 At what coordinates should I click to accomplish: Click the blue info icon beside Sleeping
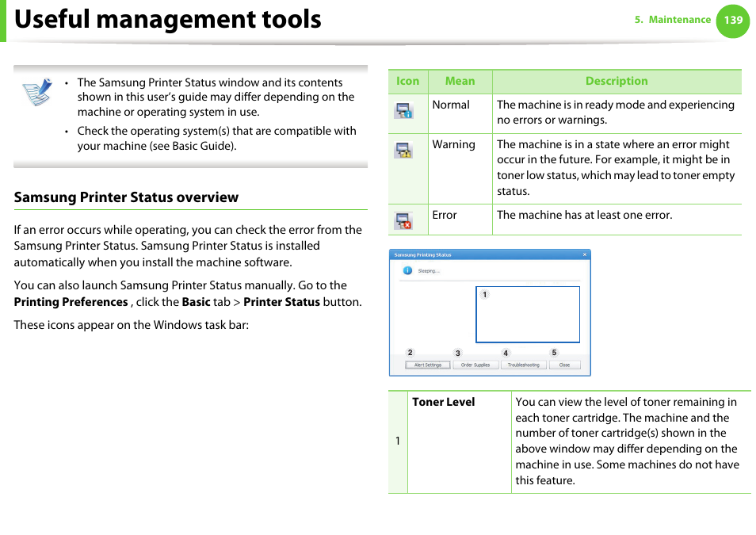point(408,270)
